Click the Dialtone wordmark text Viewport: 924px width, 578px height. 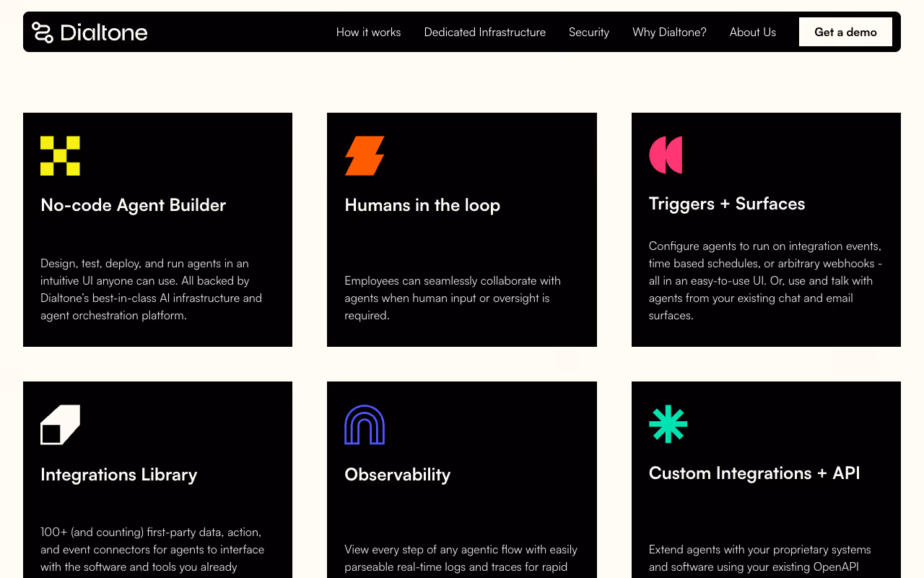104,32
